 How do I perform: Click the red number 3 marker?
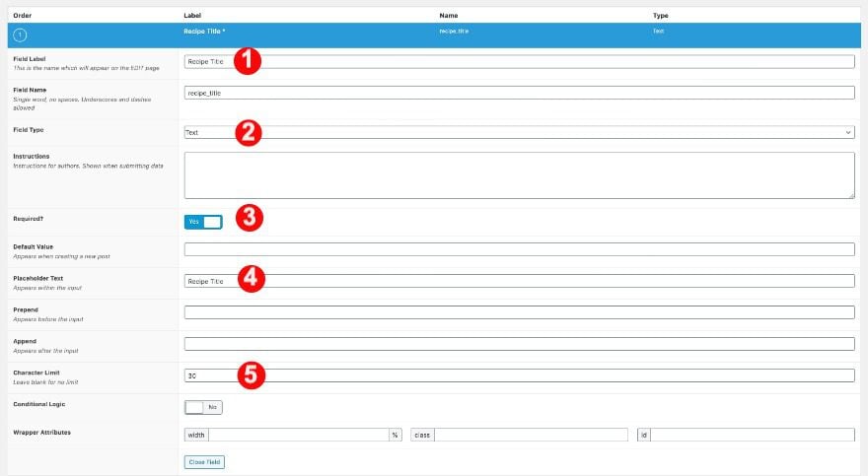[x=250, y=218]
